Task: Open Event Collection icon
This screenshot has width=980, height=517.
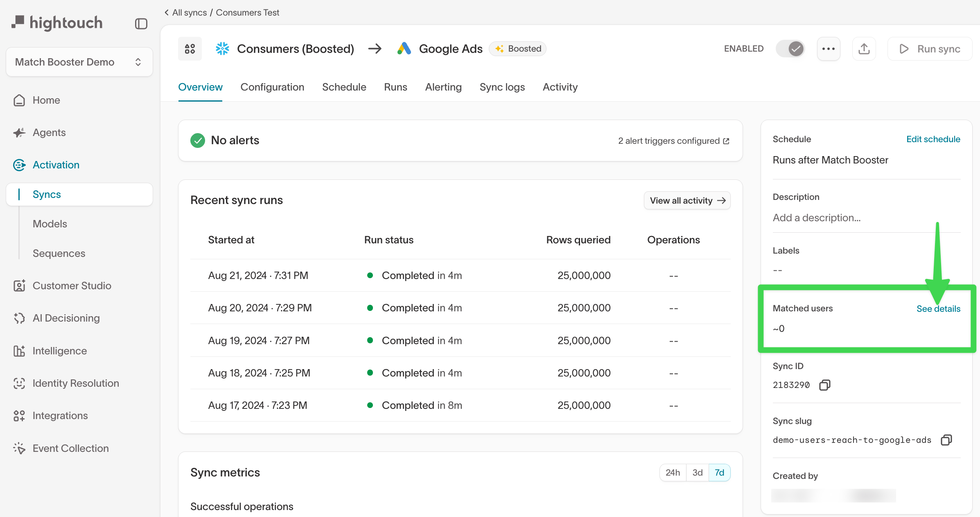Action: (x=19, y=448)
